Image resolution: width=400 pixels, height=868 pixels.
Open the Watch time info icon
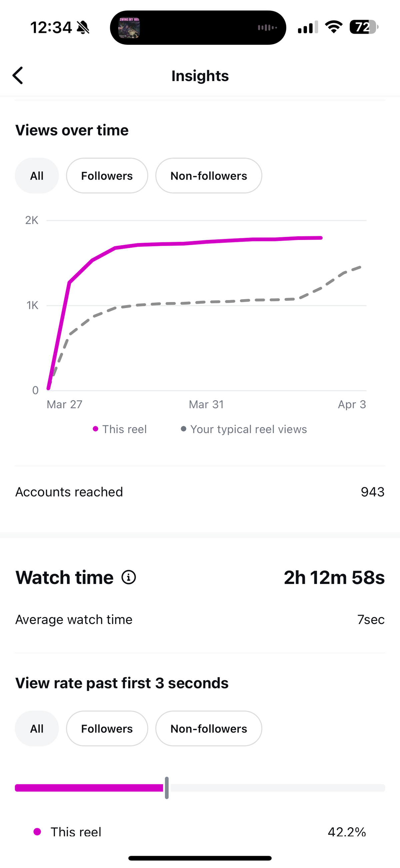tap(129, 577)
